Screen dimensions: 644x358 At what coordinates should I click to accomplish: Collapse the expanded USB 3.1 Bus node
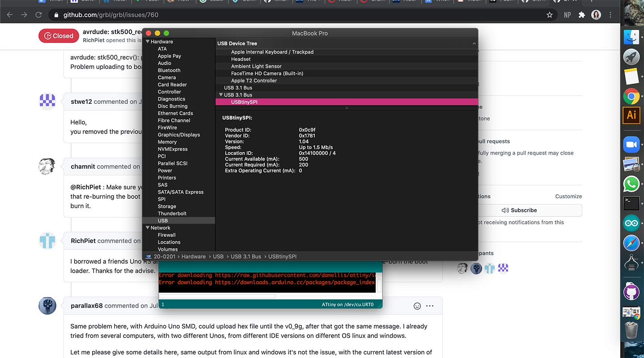(x=221, y=95)
